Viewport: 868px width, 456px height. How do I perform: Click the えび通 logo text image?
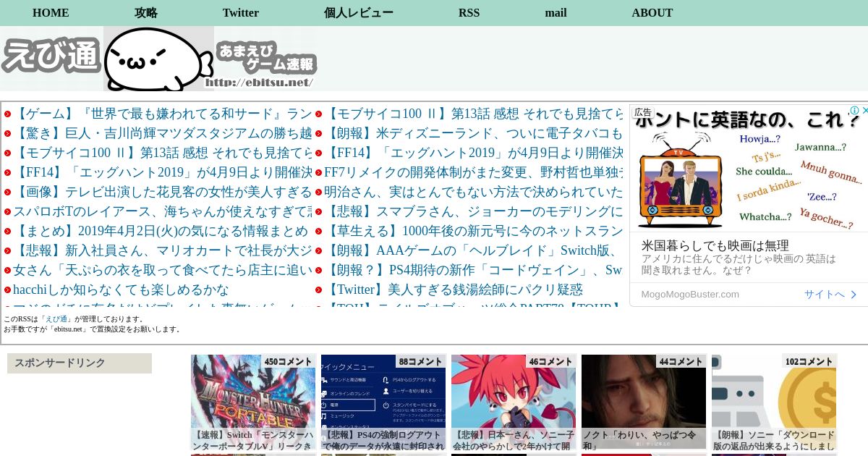point(51,55)
